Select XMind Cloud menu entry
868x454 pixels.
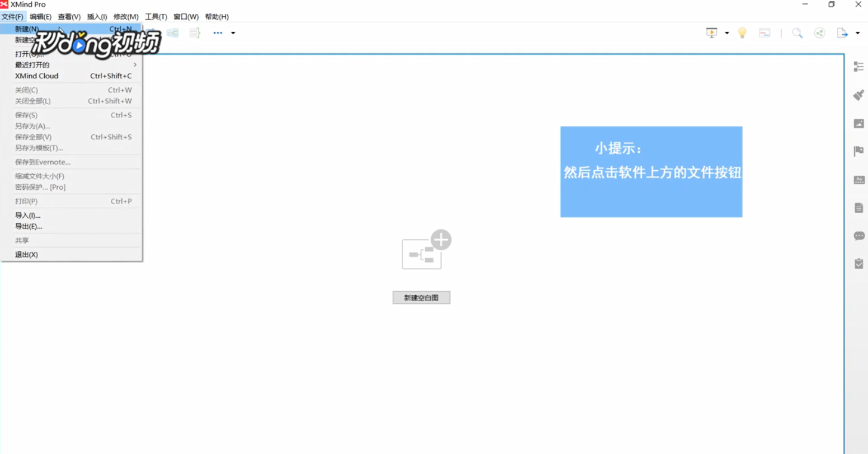71,76
